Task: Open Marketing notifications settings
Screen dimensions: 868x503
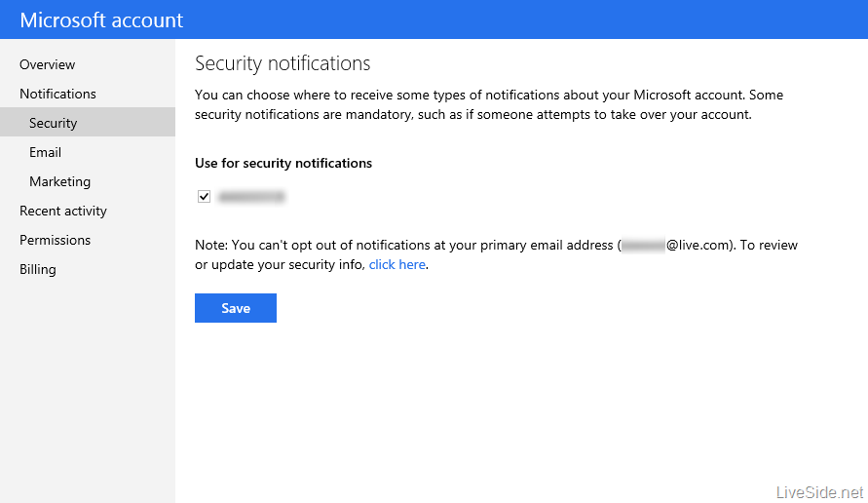Action: tap(59, 181)
